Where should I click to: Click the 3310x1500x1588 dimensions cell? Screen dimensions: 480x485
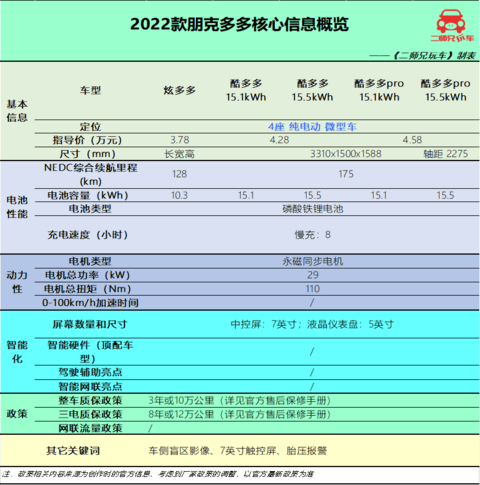[346, 154]
